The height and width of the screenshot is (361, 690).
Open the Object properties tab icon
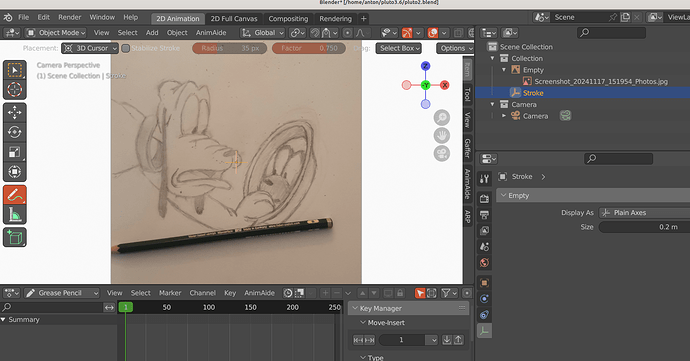[484, 283]
